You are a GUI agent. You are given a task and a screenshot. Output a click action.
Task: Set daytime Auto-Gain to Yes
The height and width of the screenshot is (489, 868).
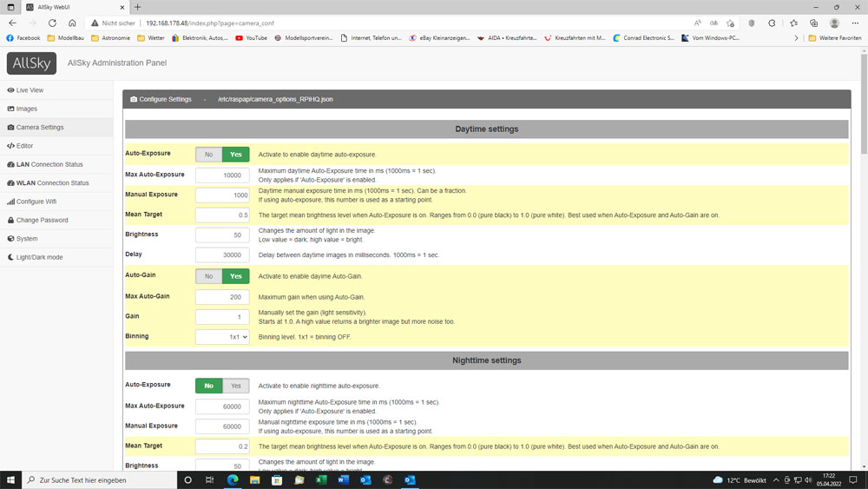click(236, 276)
